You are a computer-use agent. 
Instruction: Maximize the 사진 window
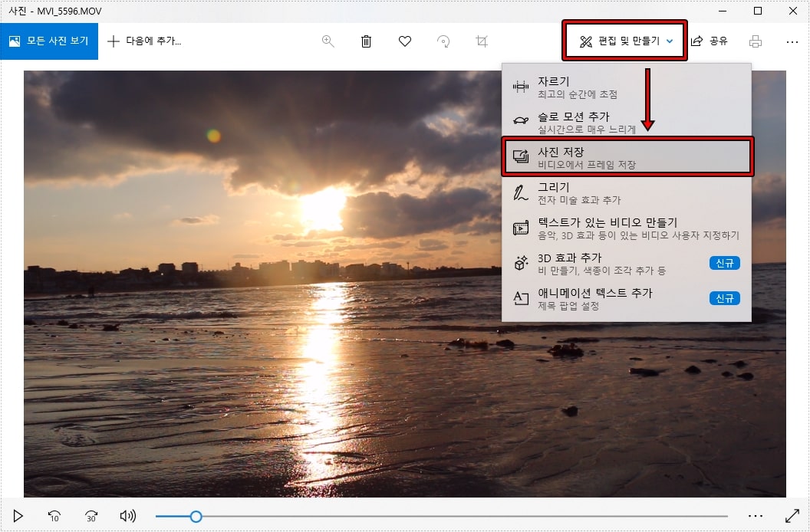(x=758, y=11)
